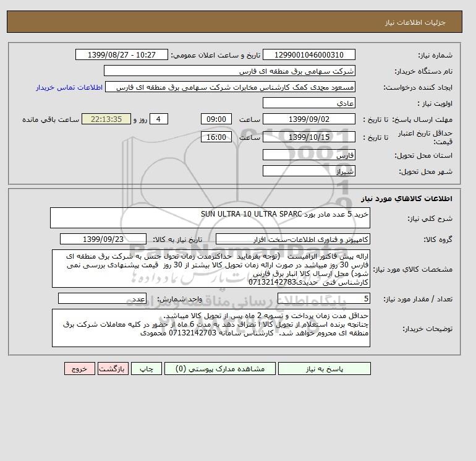This screenshot has height=461, width=476.
Task: Click the remaining time countdown 22:13:35
Action: [x=106, y=119]
